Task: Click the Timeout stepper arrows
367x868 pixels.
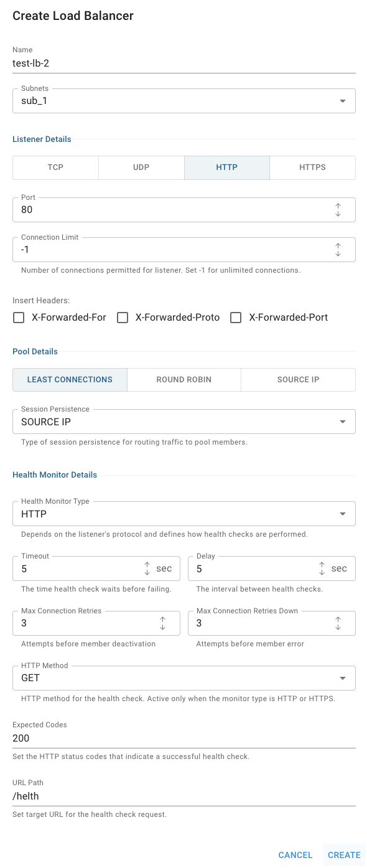Action: pyautogui.click(x=147, y=568)
